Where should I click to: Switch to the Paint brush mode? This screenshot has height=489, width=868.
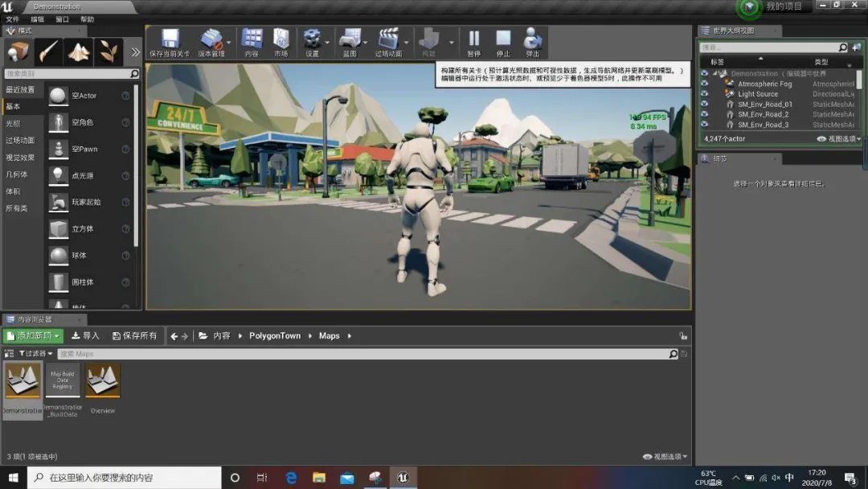[x=48, y=52]
